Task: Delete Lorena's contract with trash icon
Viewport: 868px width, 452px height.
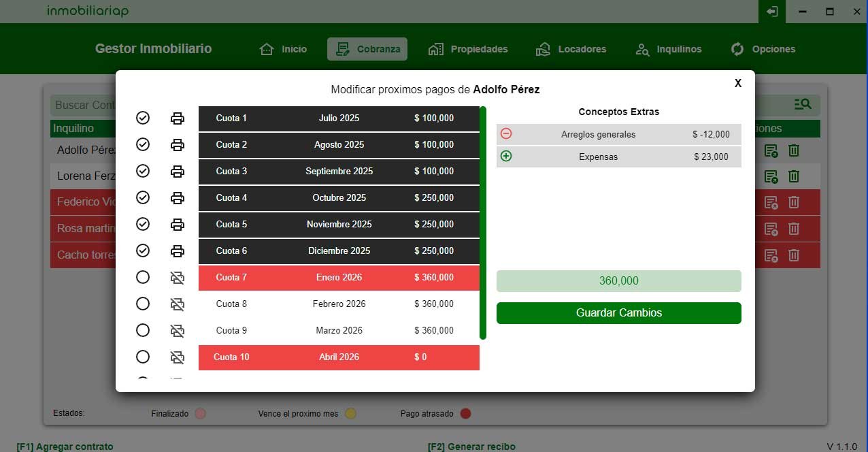Action: click(794, 176)
